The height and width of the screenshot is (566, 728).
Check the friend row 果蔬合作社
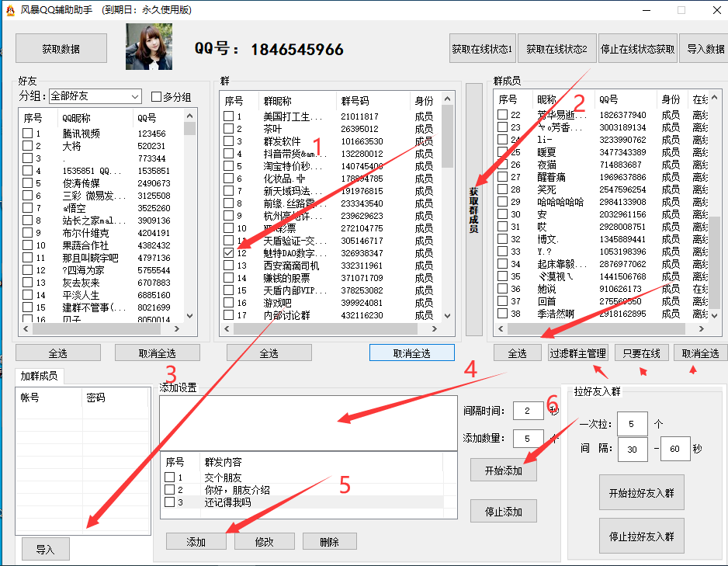pos(27,245)
